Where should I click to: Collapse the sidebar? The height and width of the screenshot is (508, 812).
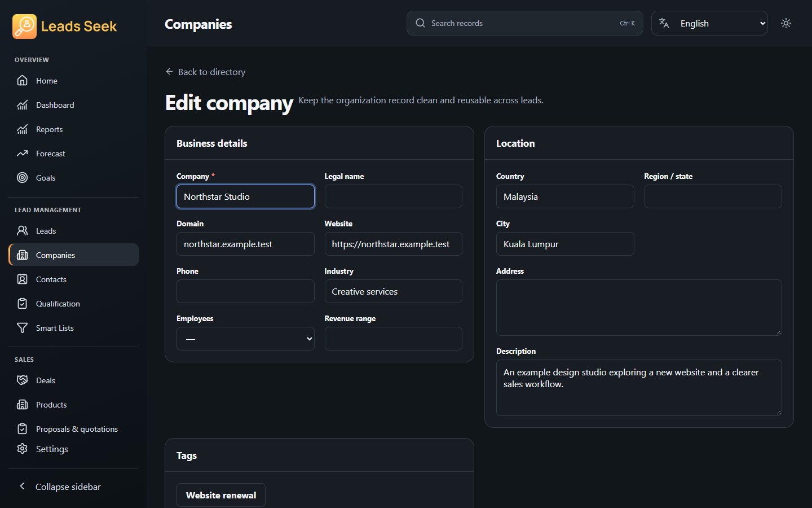tap(73, 487)
